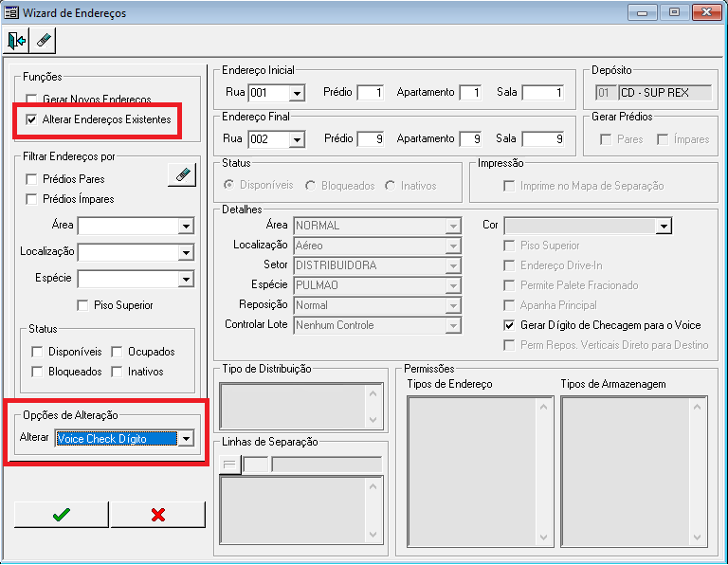Click down arrow of Tipo de Distribuição scrollbar

373,420
